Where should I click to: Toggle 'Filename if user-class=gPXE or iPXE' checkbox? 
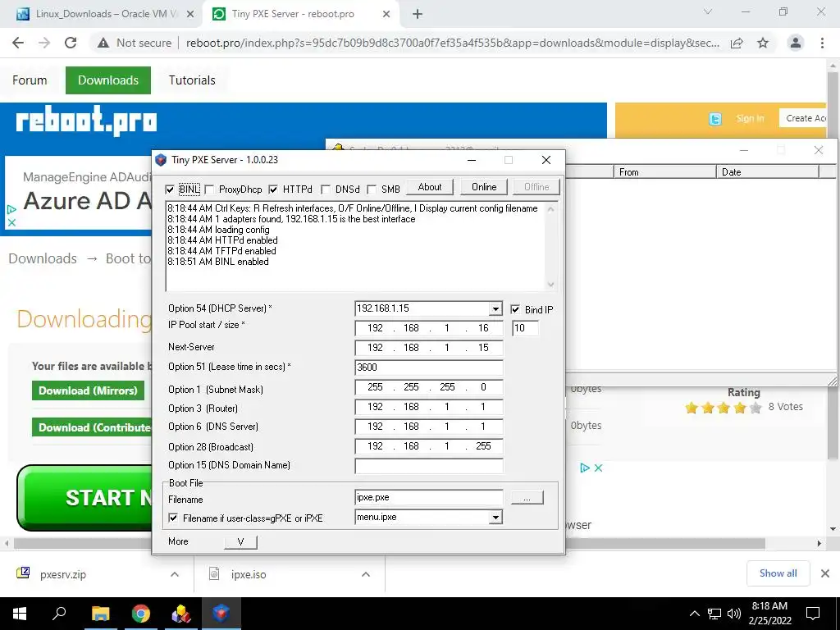[173, 518]
